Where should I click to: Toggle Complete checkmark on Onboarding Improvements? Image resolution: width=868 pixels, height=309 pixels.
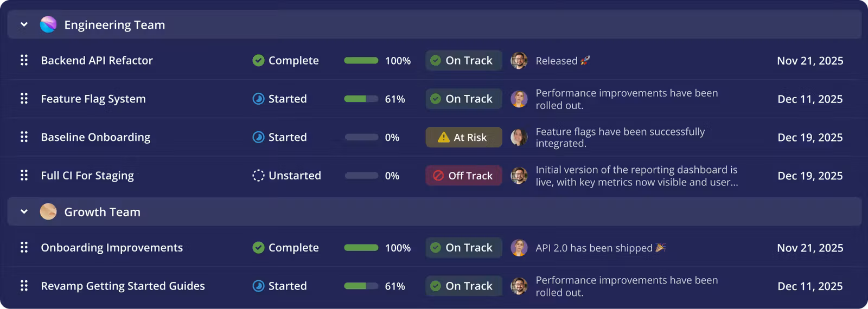[258, 247]
